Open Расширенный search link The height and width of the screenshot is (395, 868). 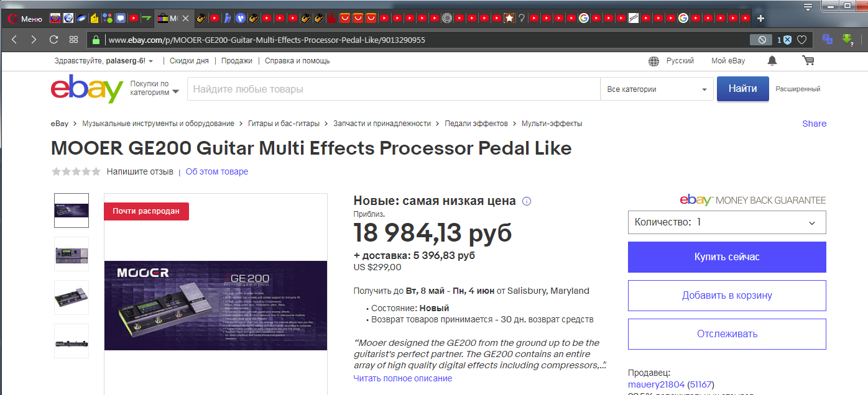[x=798, y=89]
